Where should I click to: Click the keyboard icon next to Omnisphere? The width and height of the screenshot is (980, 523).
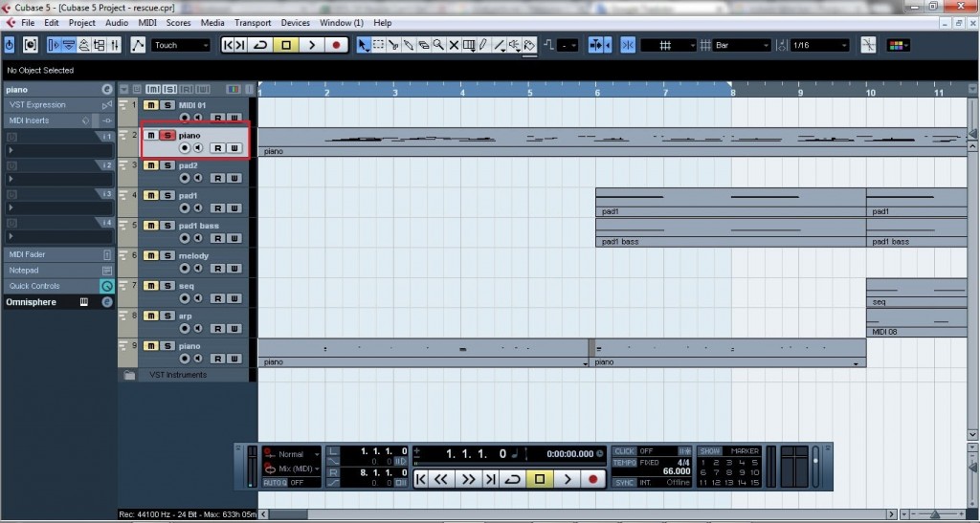[x=84, y=302]
